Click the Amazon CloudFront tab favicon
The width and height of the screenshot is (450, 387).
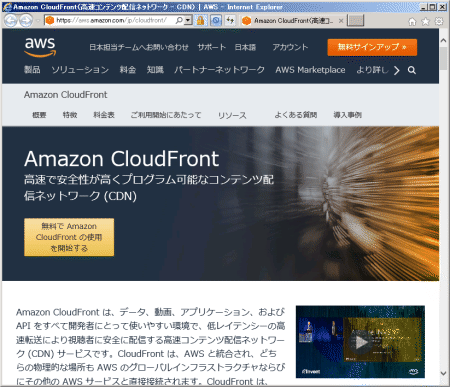246,21
